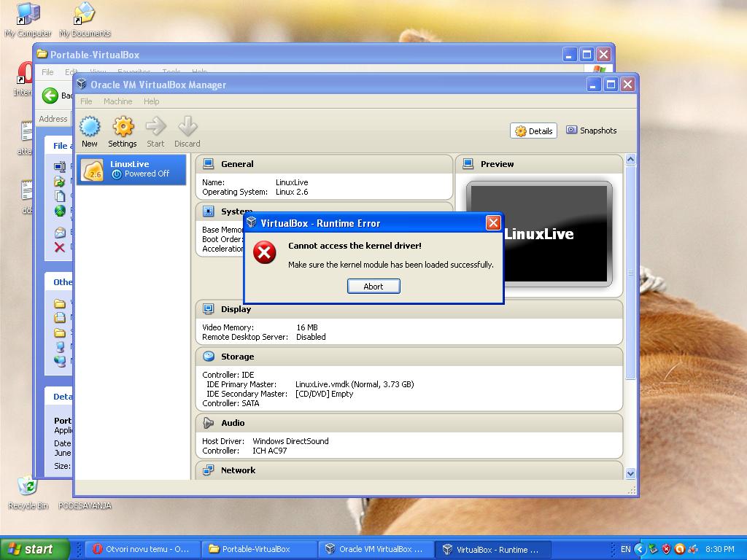The image size is (747, 560).
Task: Click the Storage section header
Action: click(238, 357)
